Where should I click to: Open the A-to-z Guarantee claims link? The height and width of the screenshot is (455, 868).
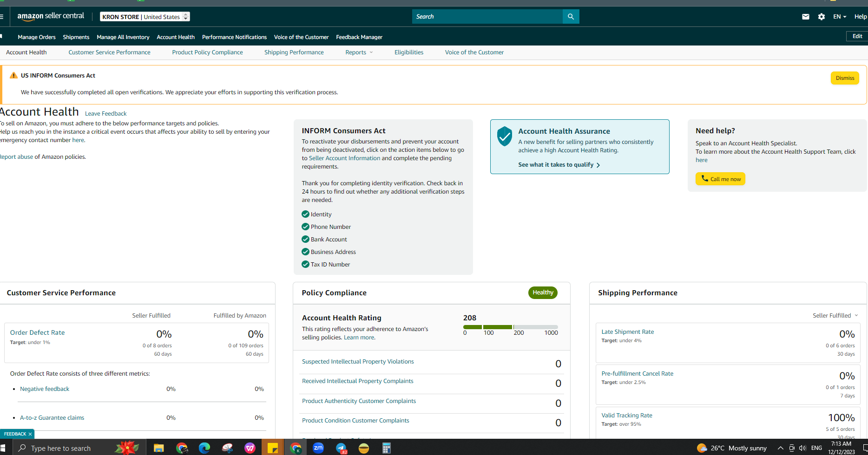[x=52, y=418]
